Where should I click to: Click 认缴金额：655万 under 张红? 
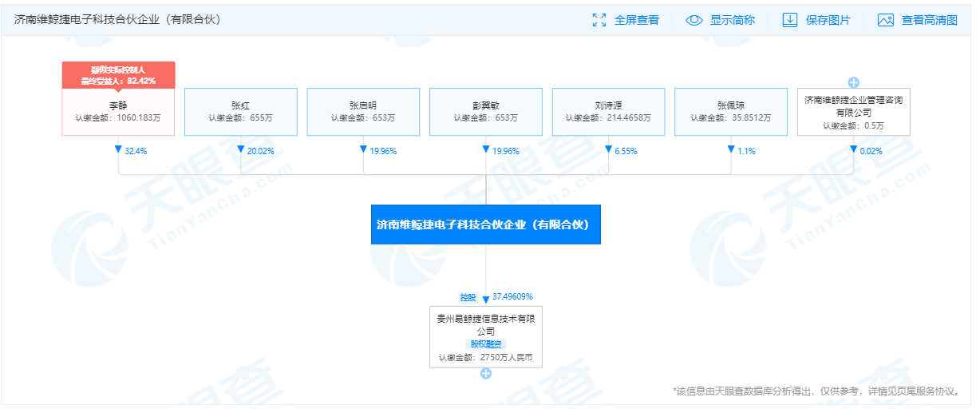tap(241, 117)
